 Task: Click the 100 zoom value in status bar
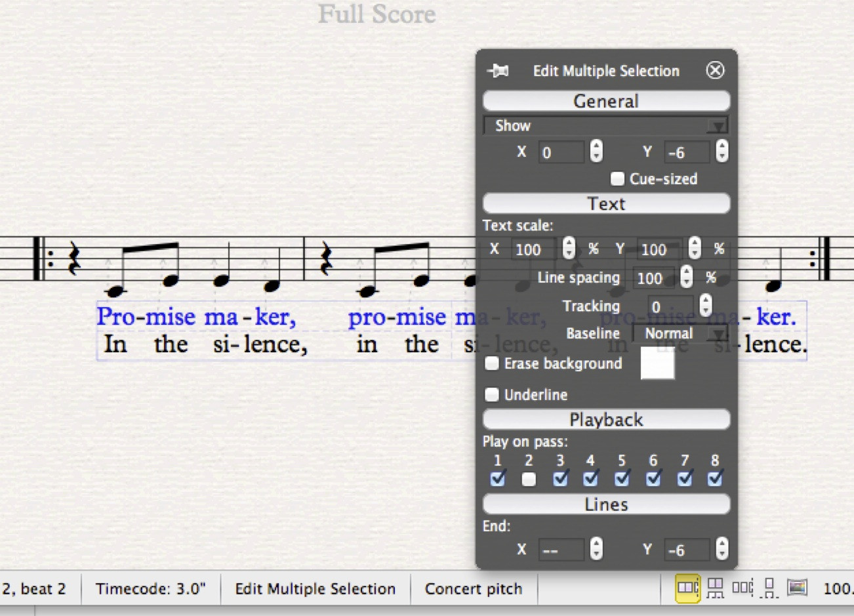[838, 588]
